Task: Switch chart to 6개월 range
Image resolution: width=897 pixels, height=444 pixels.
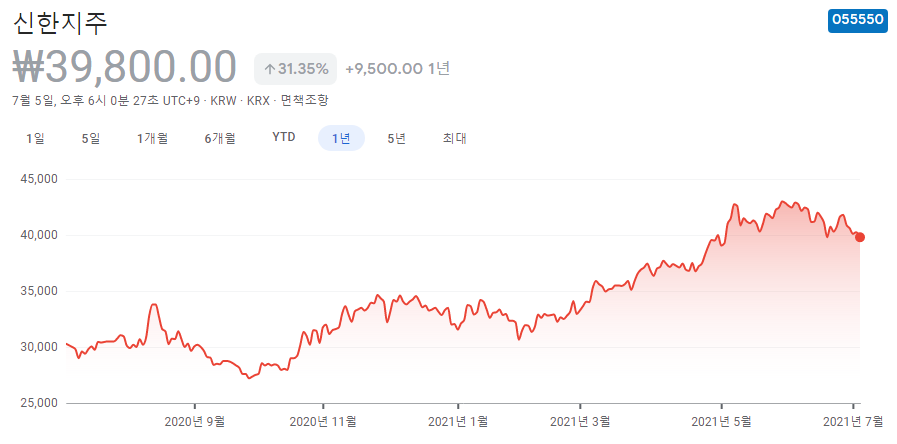Action: (220, 138)
